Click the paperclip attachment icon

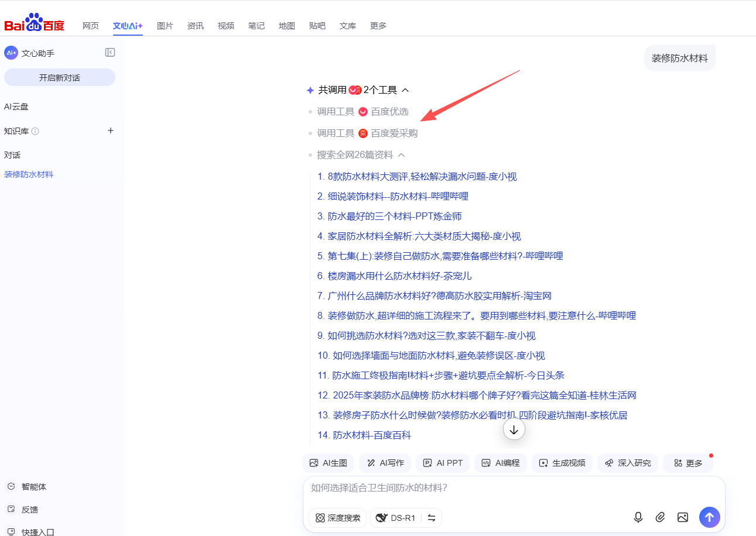click(x=660, y=517)
